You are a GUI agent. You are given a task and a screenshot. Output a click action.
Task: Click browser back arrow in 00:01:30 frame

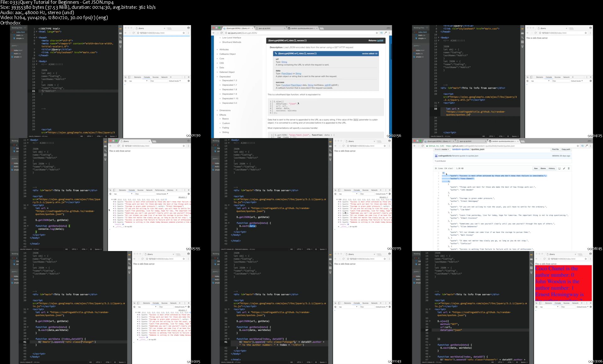coord(126,33)
